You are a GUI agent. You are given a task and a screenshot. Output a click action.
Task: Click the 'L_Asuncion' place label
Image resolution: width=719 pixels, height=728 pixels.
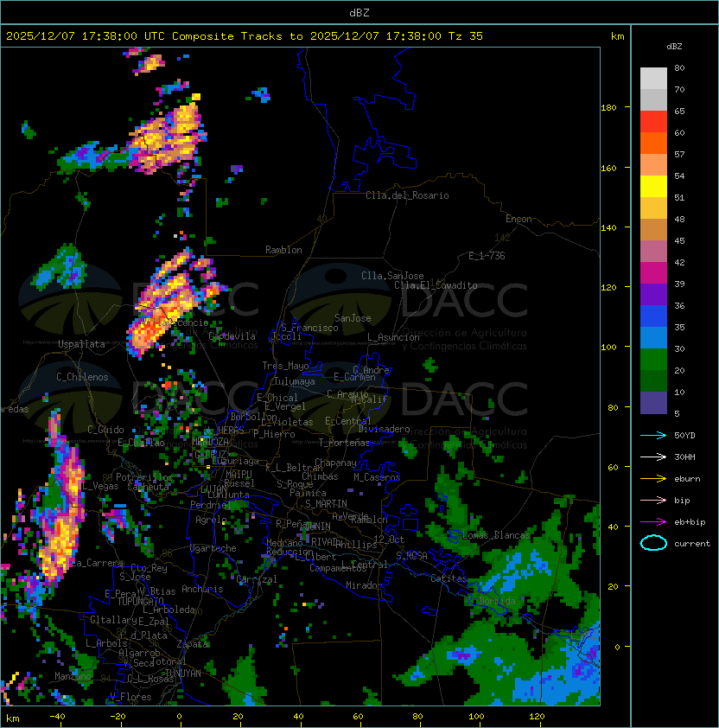click(393, 337)
